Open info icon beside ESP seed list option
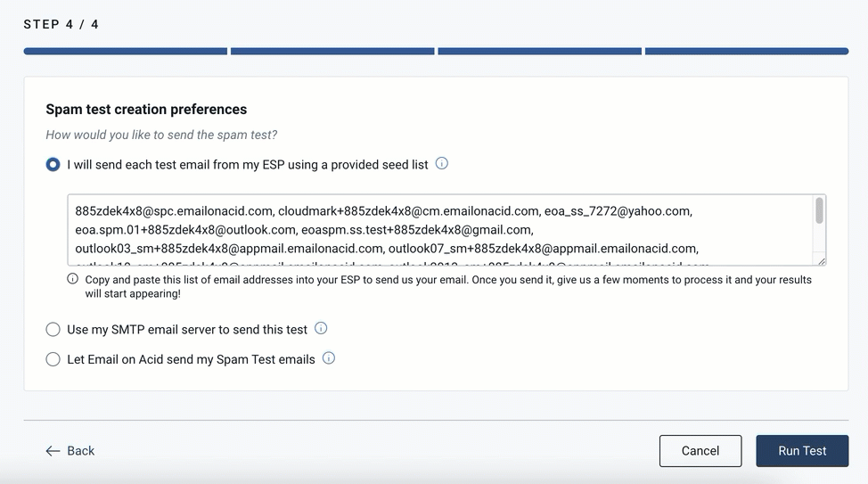This screenshot has height=484, width=868. click(441, 164)
